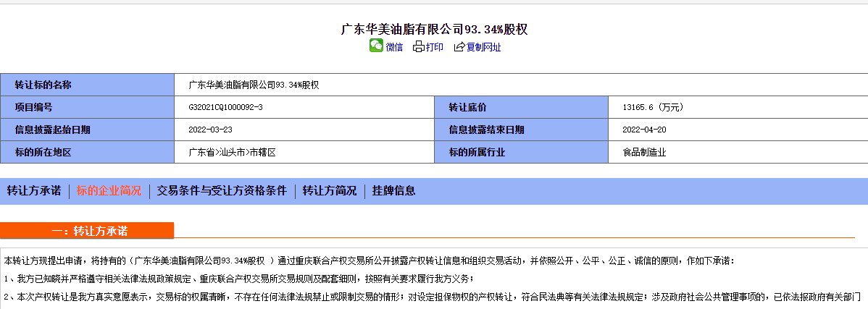Go to the 挂牌信息 tab
This screenshot has height=309, width=868.
coord(393,191)
